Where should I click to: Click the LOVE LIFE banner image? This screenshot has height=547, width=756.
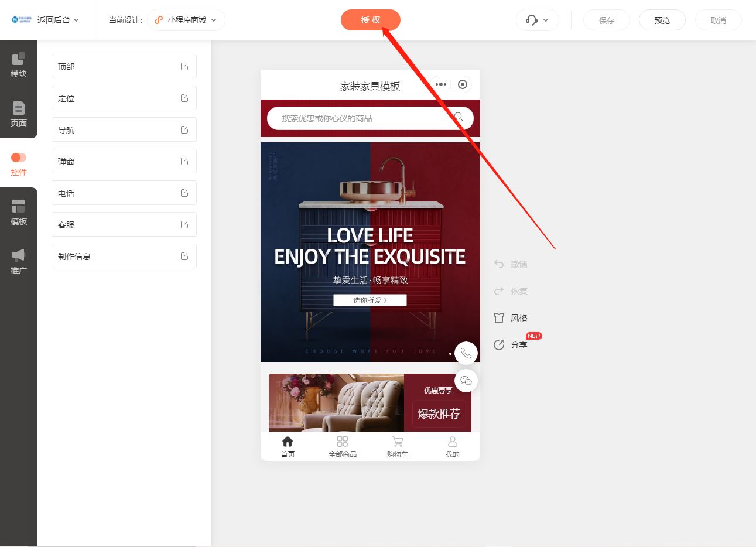370,252
